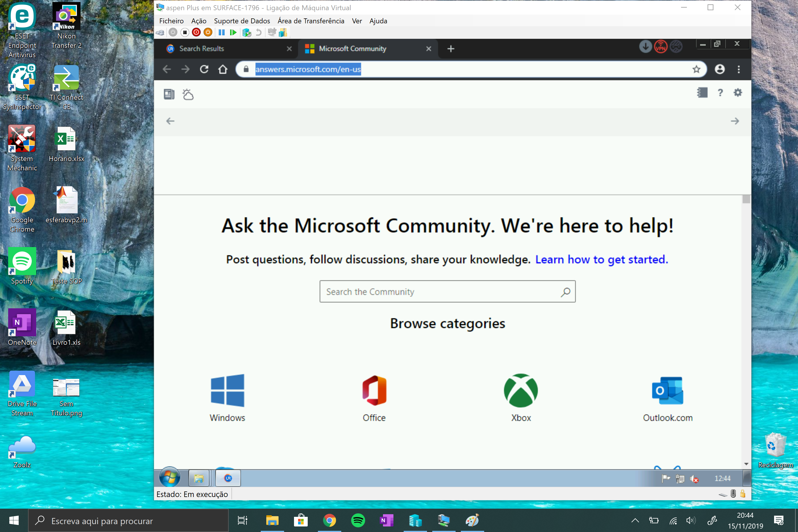
Task: Pause the virtual machine
Action: tap(222, 32)
